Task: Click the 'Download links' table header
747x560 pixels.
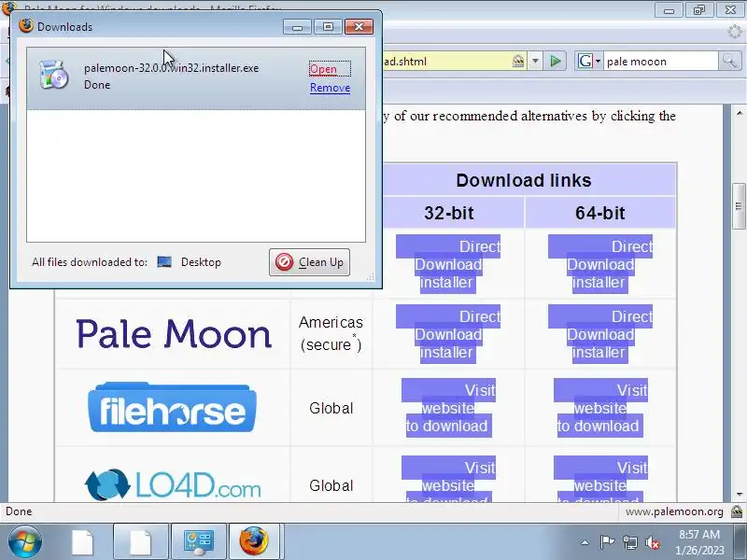Action: point(524,180)
